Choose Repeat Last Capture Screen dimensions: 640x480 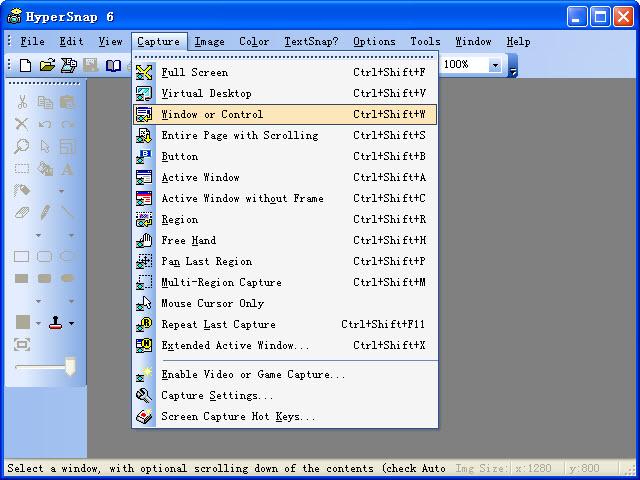285,324
